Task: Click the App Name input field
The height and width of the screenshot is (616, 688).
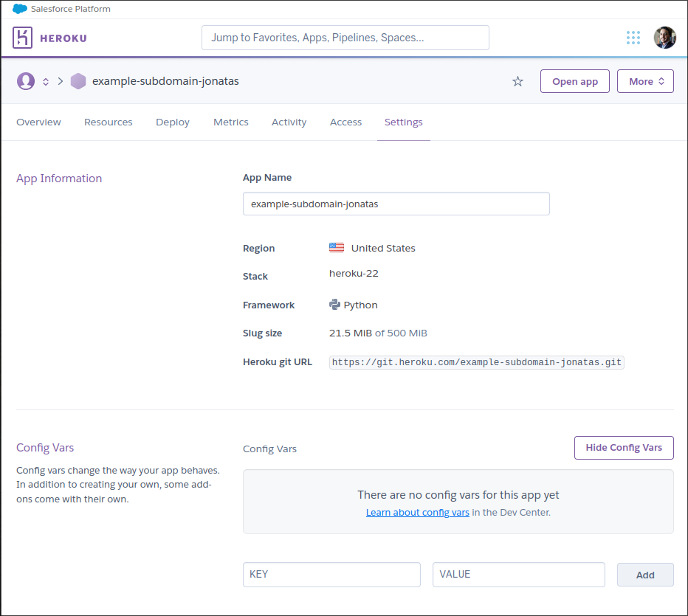Action: coord(396,204)
